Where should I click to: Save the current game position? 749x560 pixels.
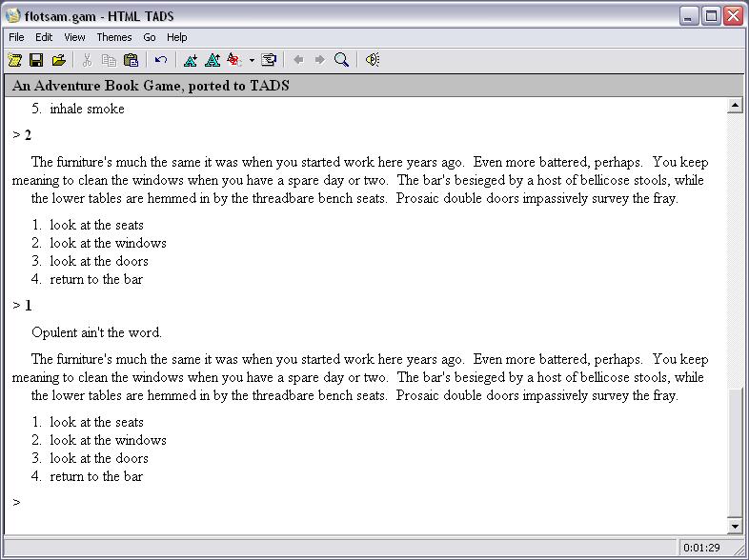(x=36, y=60)
